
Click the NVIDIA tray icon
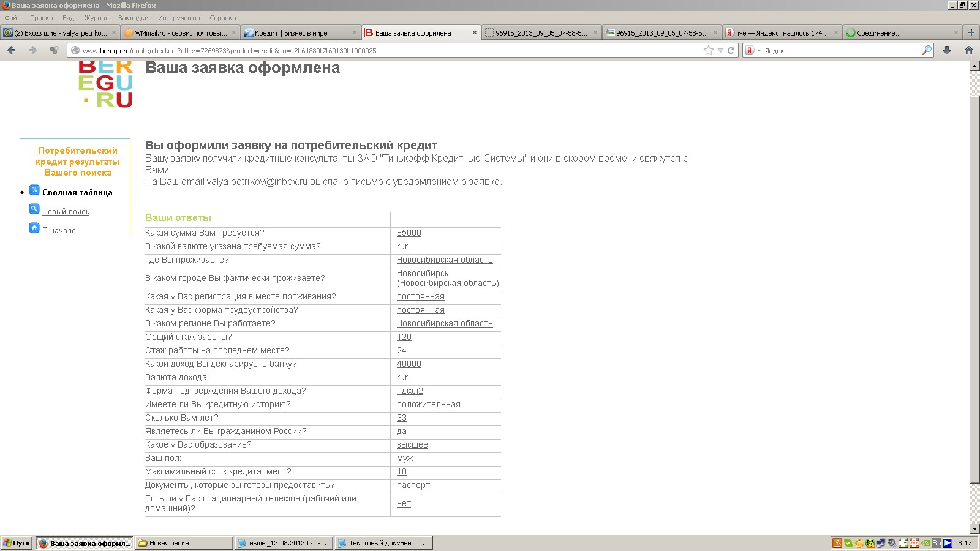pyautogui.click(x=925, y=543)
